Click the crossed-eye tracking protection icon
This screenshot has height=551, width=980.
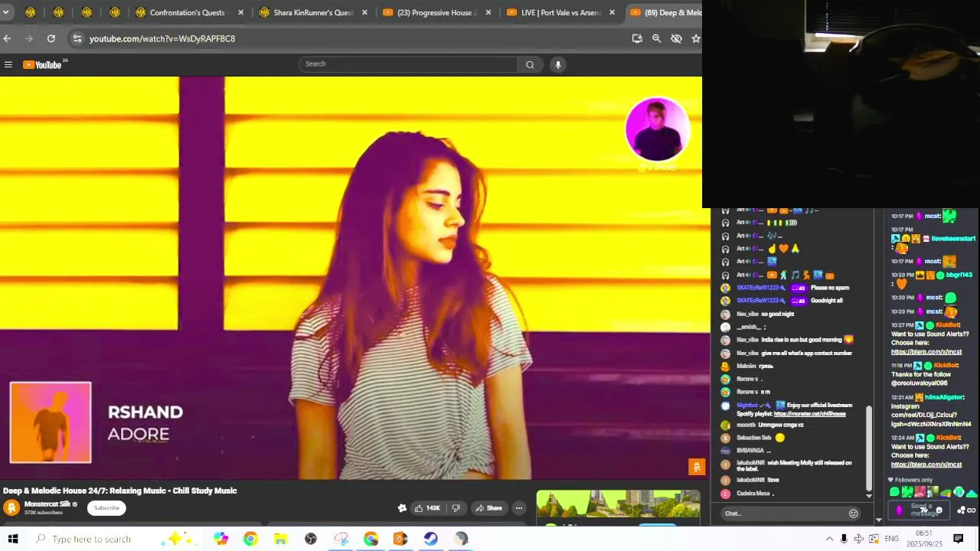[x=676, y=38]
